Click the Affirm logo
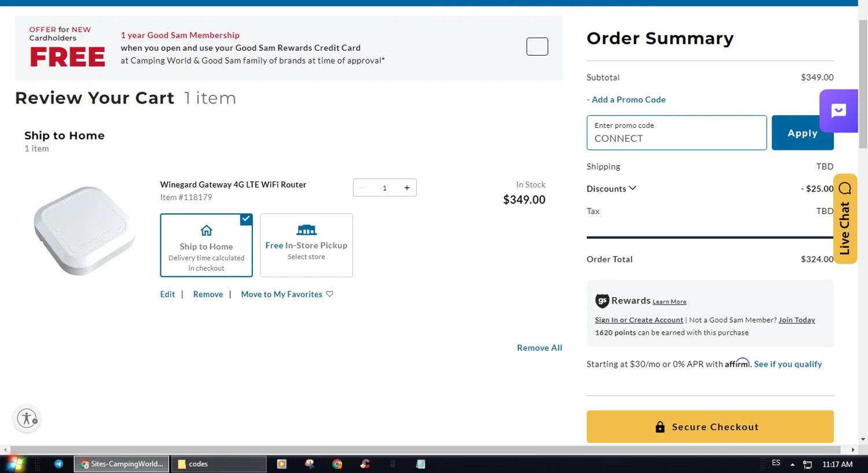The width and height of the screenshot is (868, 473). [x=737, y=363]
